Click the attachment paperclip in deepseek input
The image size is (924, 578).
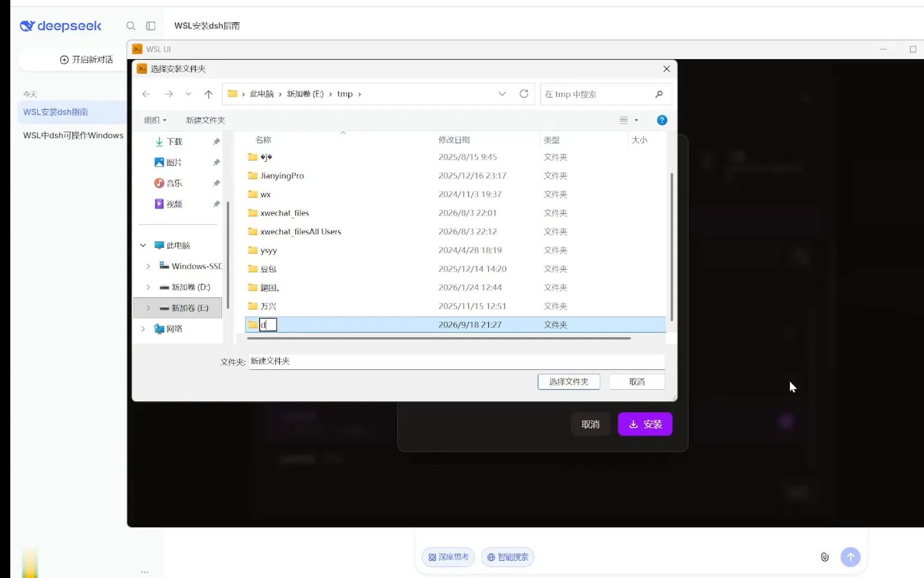(x=825, y=557)
